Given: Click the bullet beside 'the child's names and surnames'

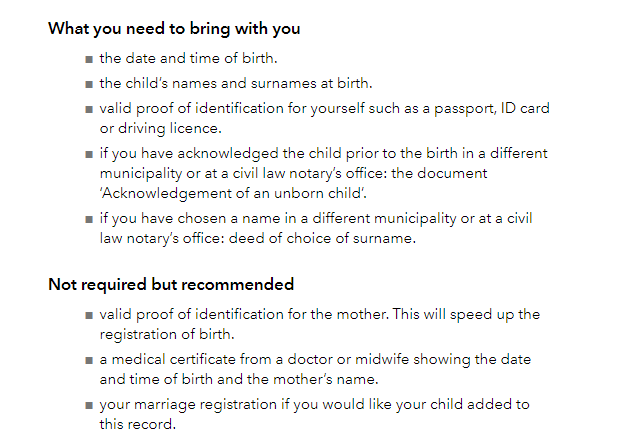Looking at the screenshot, I should pos(89,84).
